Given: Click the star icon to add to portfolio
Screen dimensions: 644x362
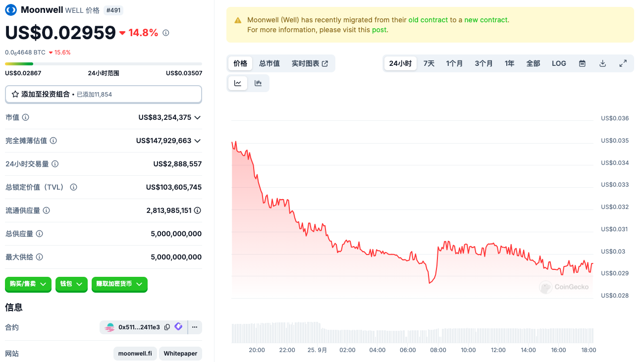Looking at the screenshot, I should (15, 94).
